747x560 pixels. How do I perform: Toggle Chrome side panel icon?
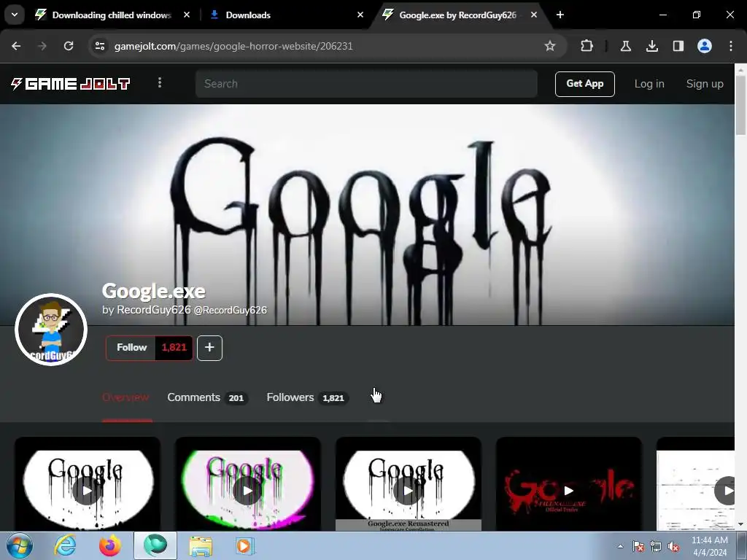pos(678,46)
